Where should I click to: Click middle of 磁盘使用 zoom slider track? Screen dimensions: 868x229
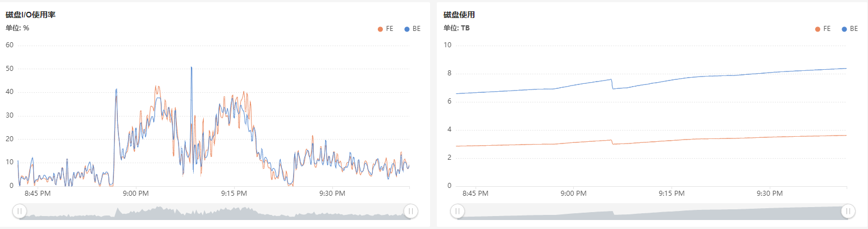(x=652, y=211)
